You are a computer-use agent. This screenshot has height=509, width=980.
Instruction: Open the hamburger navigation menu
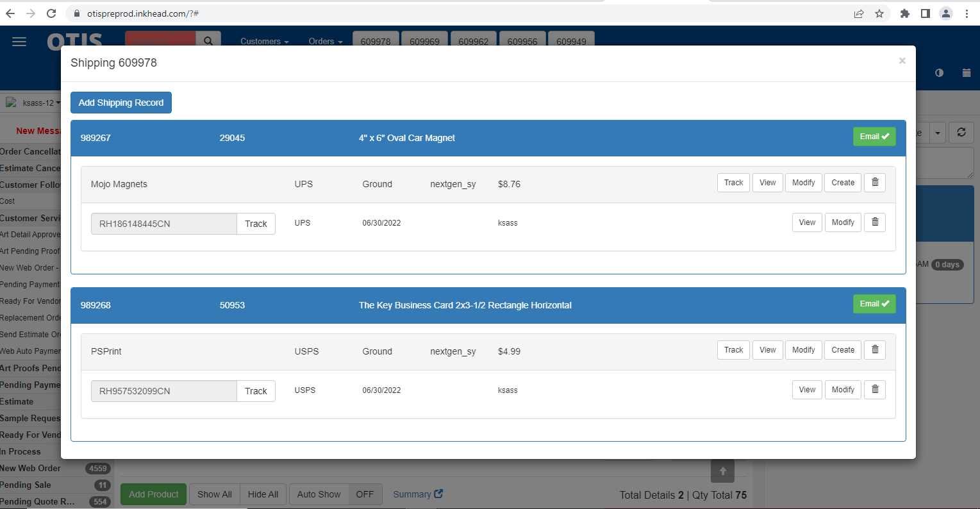pos(19,42)
